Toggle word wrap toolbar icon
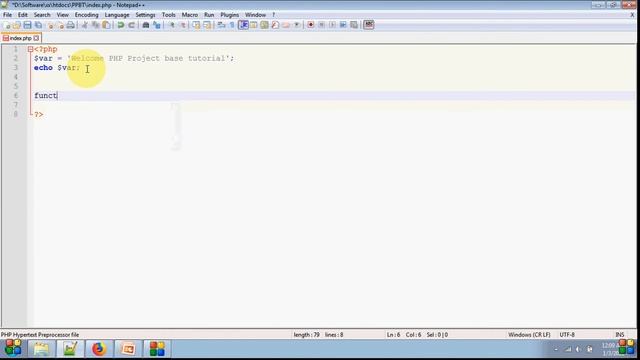 click(222, 25)
